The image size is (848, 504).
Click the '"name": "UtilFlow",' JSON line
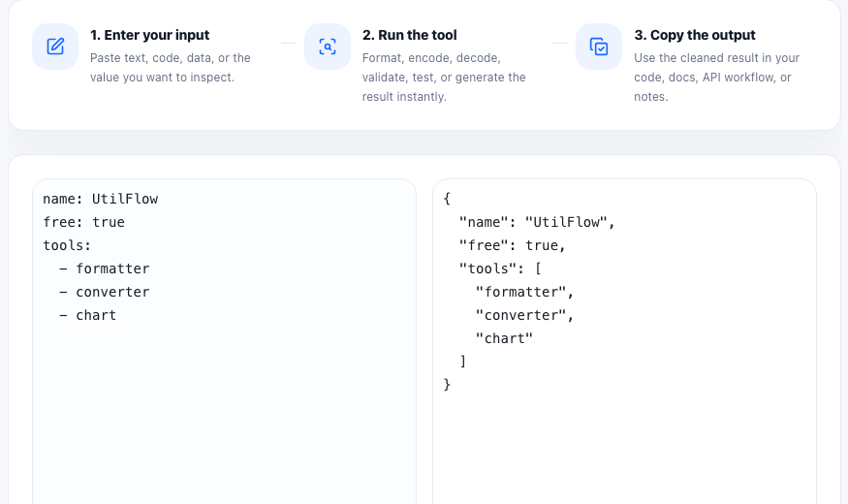(x=537, y=222)
